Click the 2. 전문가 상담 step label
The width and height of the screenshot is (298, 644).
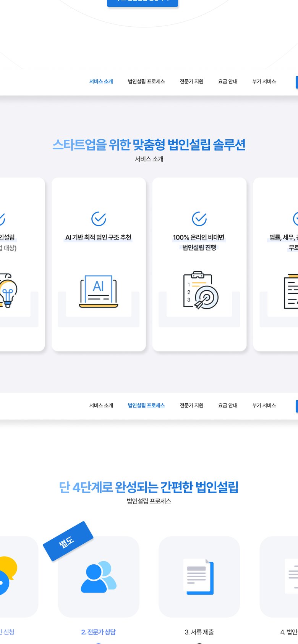(x=99, y=632)
